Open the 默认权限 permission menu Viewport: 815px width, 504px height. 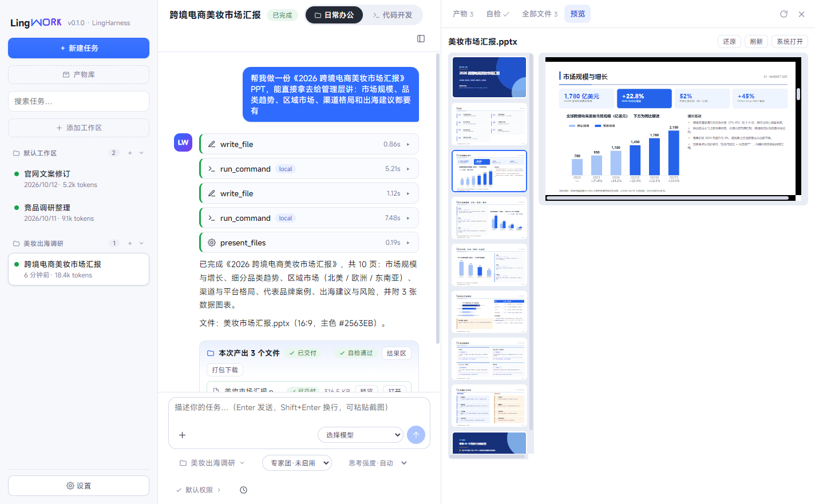(198, 490)
